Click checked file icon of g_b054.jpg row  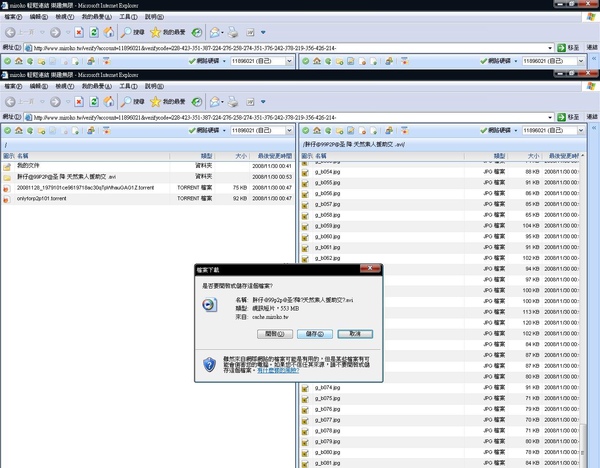pyautogui.click(x=305, y=173)
